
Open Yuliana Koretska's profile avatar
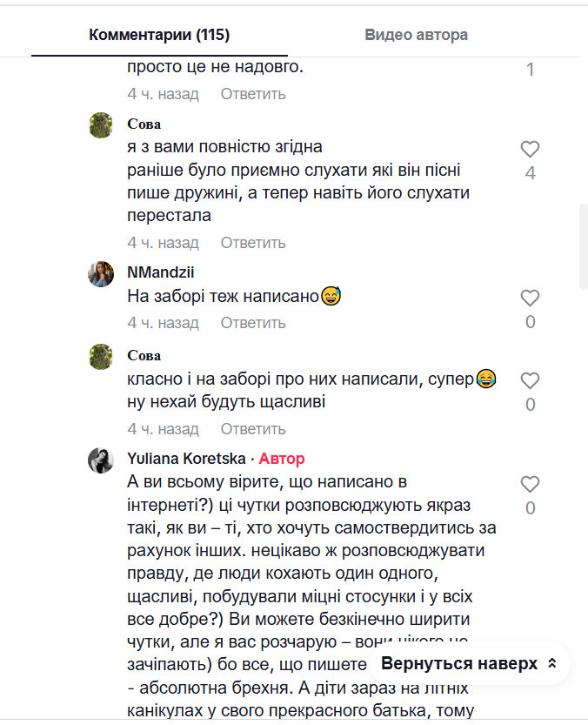101,459
